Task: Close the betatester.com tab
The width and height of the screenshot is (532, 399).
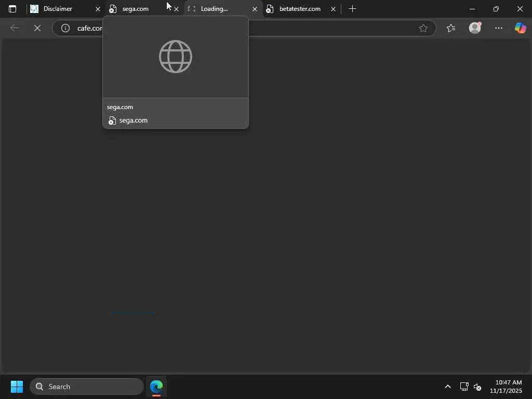Action: 333,9
